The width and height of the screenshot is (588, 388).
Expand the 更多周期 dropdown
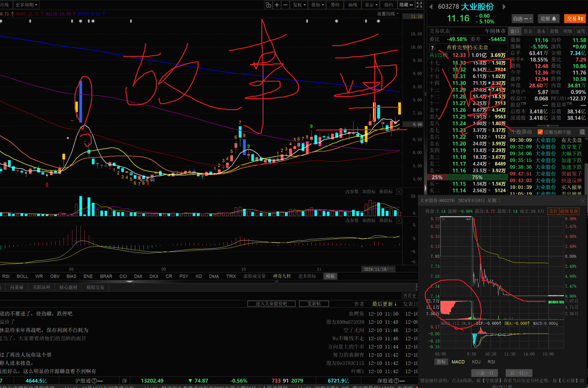26,5
